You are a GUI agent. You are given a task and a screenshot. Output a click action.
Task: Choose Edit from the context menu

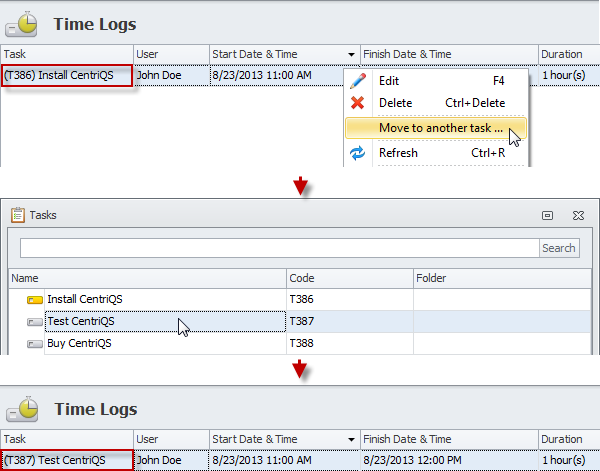click(390, 81)
